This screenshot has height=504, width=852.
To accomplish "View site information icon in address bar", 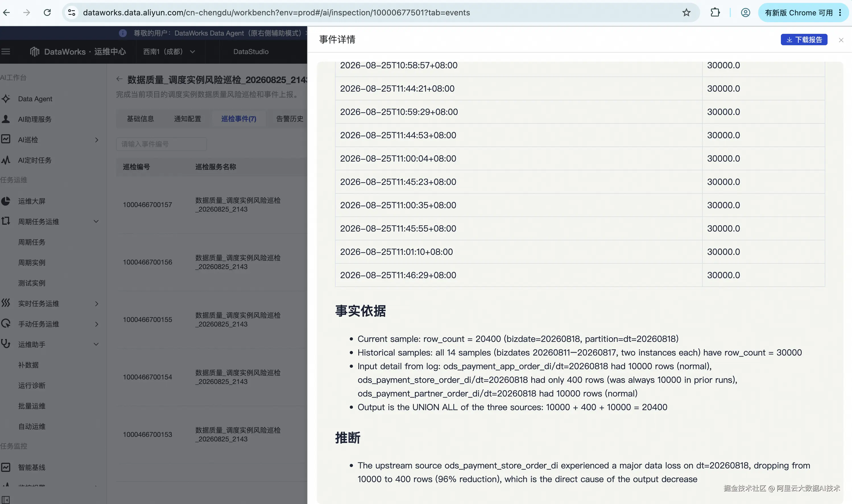I will point(72,13).
